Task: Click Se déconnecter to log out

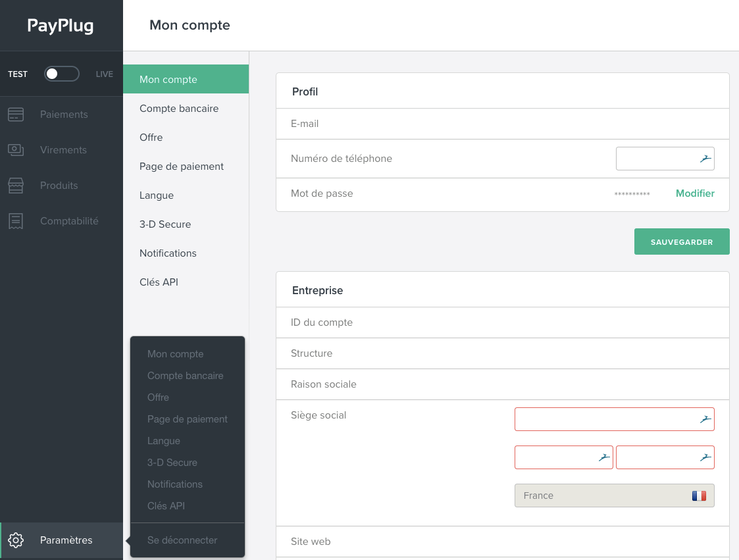Action: [182, 540]
